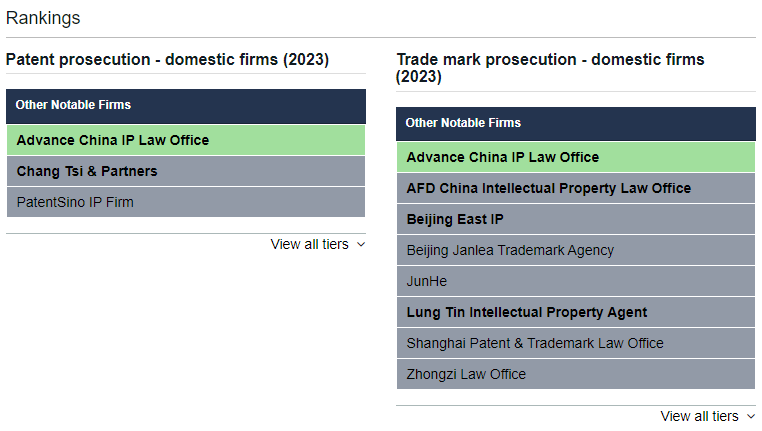Open Lung Tin Intellectual Property Agent
Image resolution: width=762 pixels, height=431 pixels.
(x=526, y=312)
